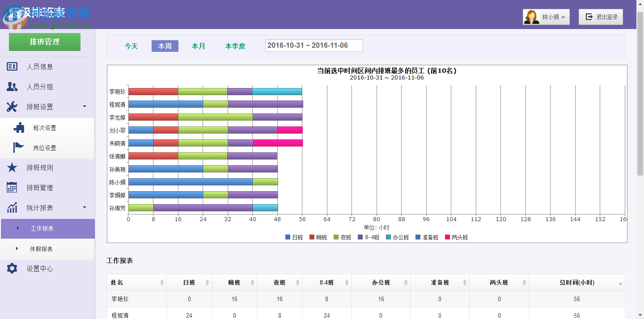Switch to the 本月 view tab
Image resolution: width=644 pixels, height=319 pixels.
(198, 46)
